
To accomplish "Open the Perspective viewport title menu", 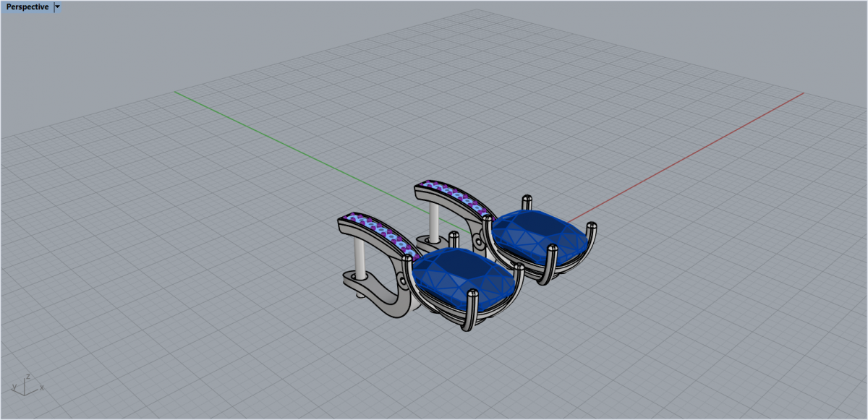I will tap(27, 7).
